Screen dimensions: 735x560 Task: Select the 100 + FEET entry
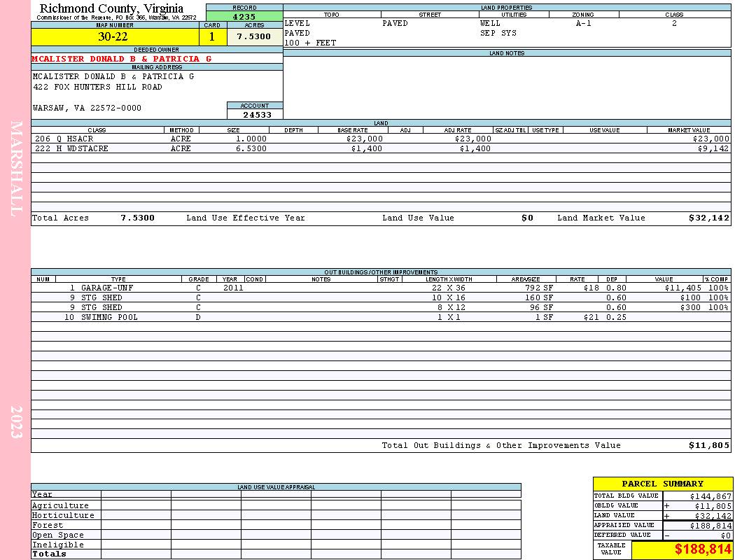(310, 43)
